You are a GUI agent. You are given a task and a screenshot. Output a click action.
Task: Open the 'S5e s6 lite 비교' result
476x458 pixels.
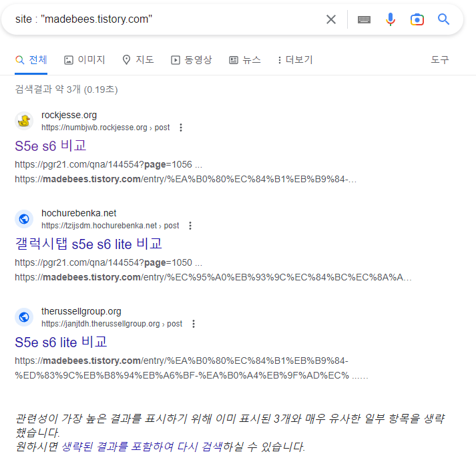click(61, 342)
